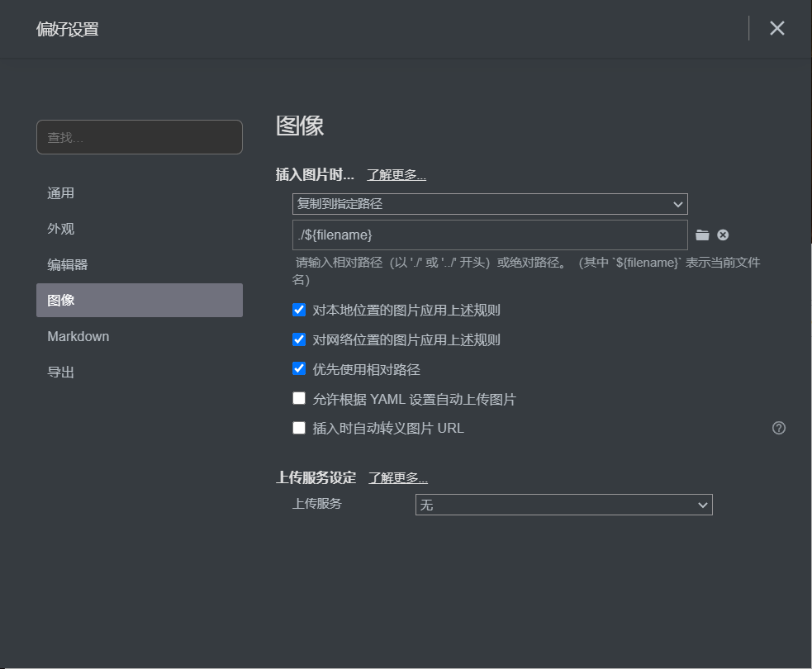Clear the image path using the circular X icon

click(x=723, y=235)
